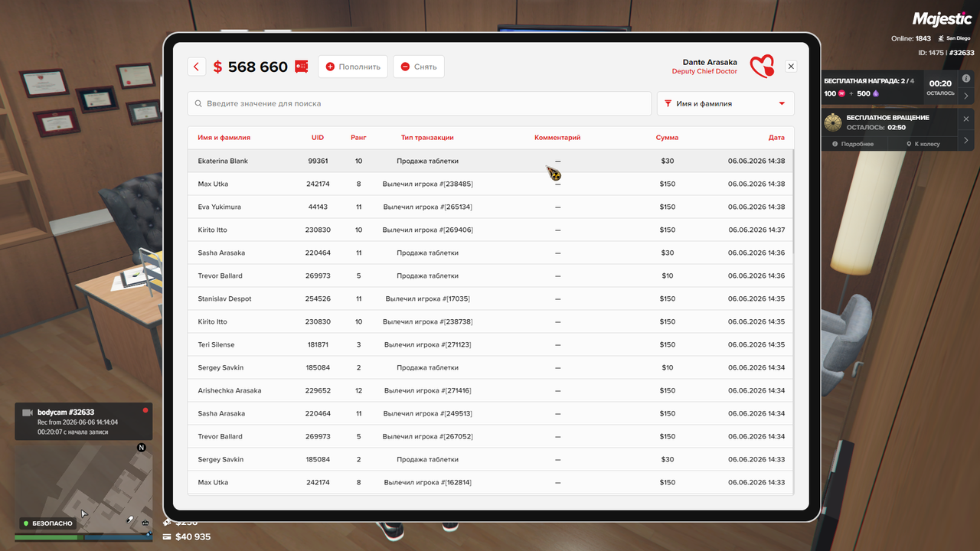
Task: Click the green shield БЕЗОПАСНО badge
Action: point(48,523)
